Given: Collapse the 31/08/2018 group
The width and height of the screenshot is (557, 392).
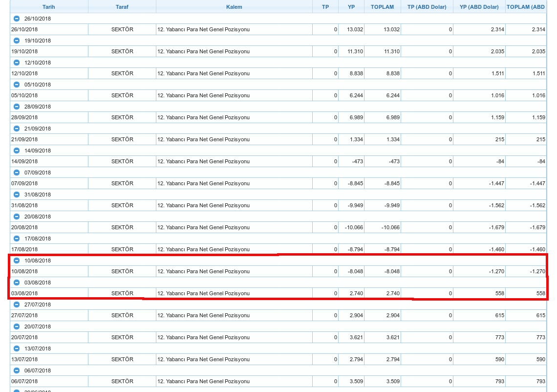Looking at the screenshot, I should 16,195.
